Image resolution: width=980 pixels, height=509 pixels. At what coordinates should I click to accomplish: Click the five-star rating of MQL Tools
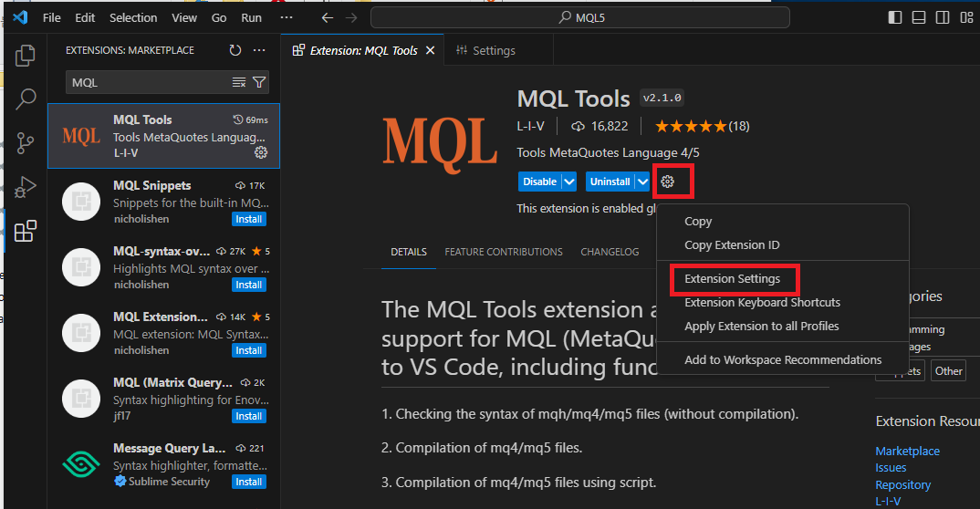point(691,127)
